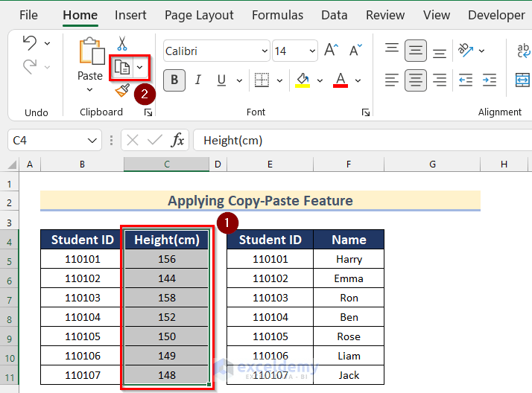Select the Height cell with value 158
The height and width of the screenshot is (393, 532).
point(167,298)
